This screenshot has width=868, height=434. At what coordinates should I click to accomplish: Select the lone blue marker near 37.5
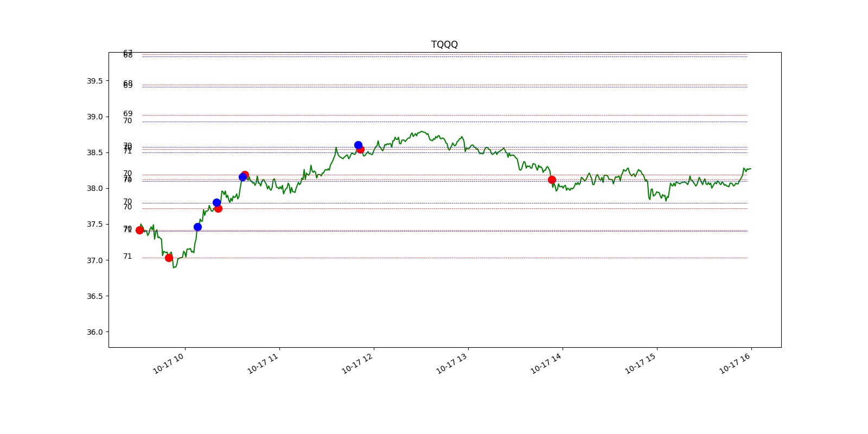click(x=197, y=227)
